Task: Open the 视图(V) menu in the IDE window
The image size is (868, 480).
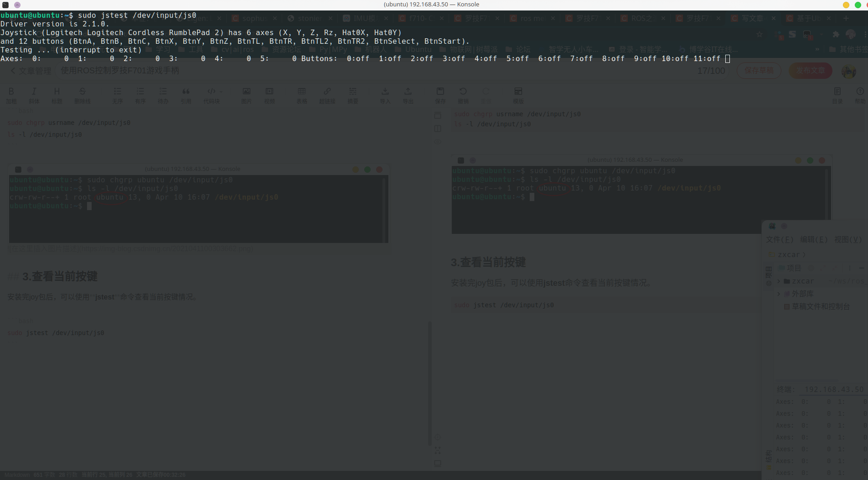Action: (x=848, y=239)
